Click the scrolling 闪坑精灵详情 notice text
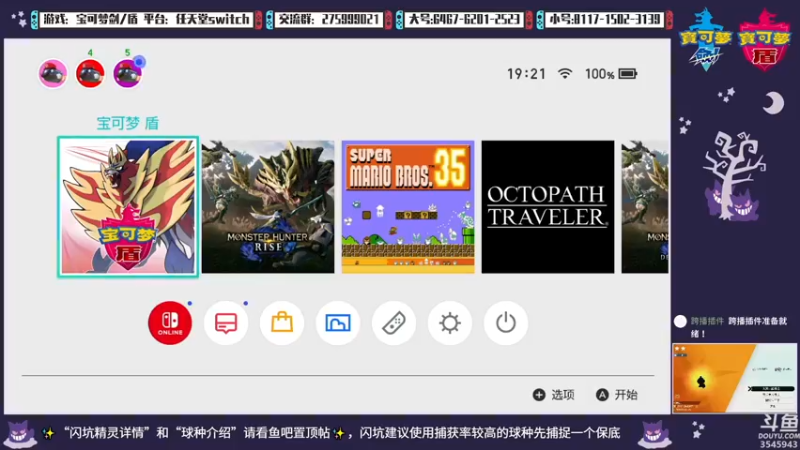The width and height of the screenshot is (800, 450). click(341, 433)
